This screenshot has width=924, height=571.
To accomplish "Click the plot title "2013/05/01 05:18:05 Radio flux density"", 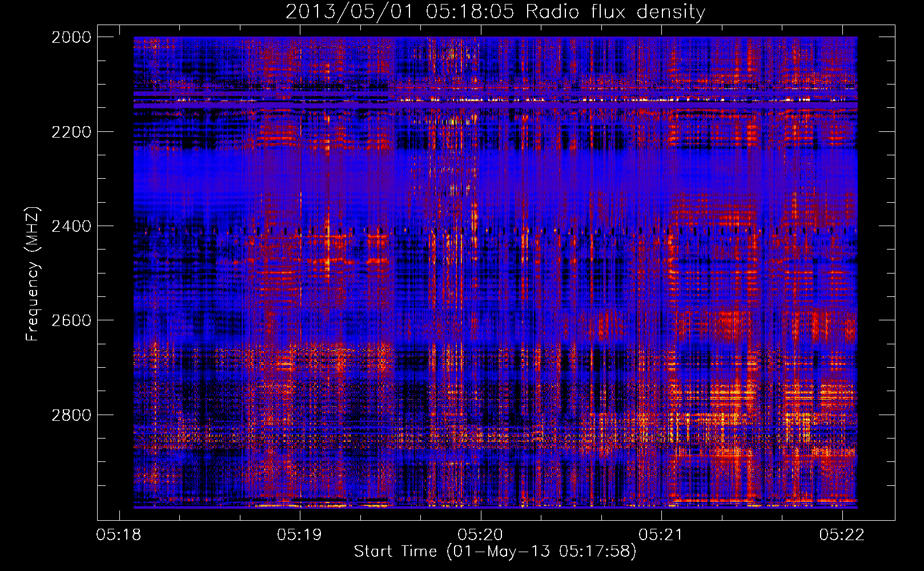I will tap(495, 12).
